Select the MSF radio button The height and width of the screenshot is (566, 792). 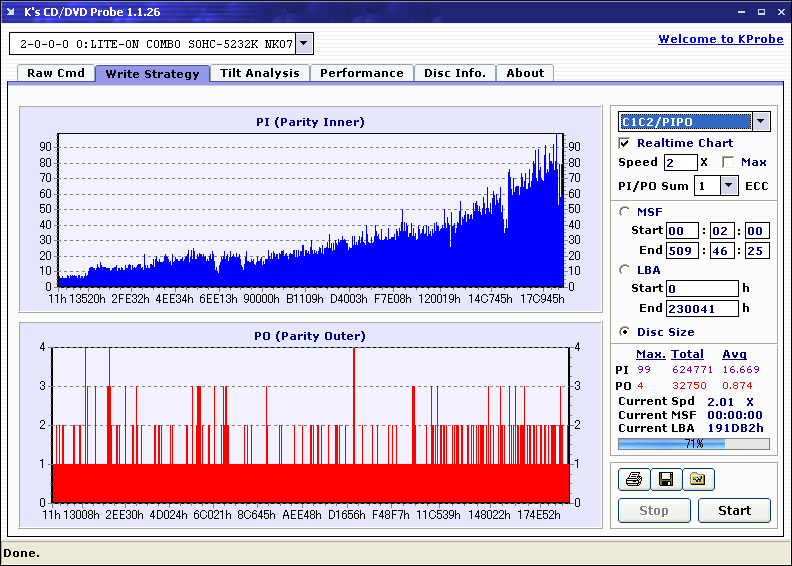[625, 212]
